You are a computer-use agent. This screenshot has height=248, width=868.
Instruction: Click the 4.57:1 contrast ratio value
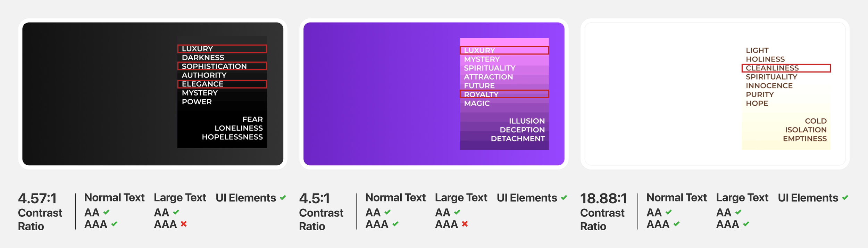point(37,199)
